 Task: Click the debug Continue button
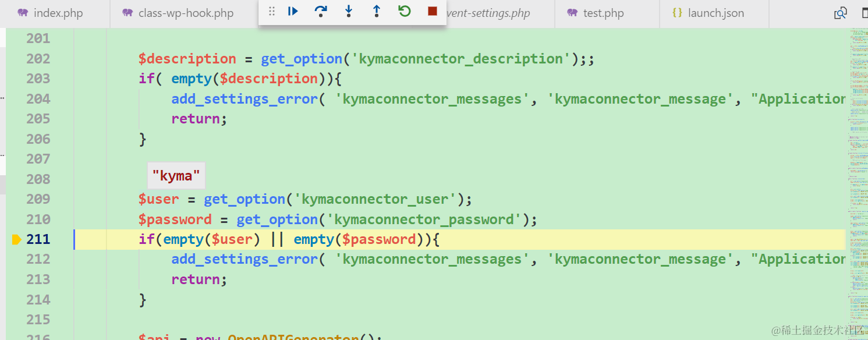(293, 11)
